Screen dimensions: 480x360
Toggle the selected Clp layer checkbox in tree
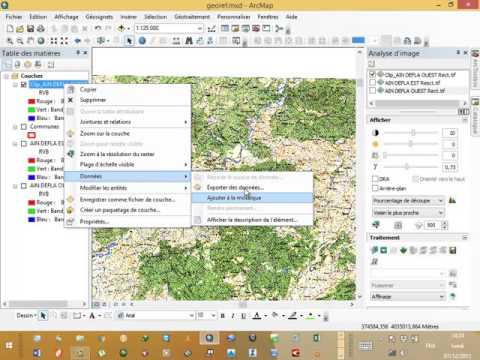[x=24, y=85]
